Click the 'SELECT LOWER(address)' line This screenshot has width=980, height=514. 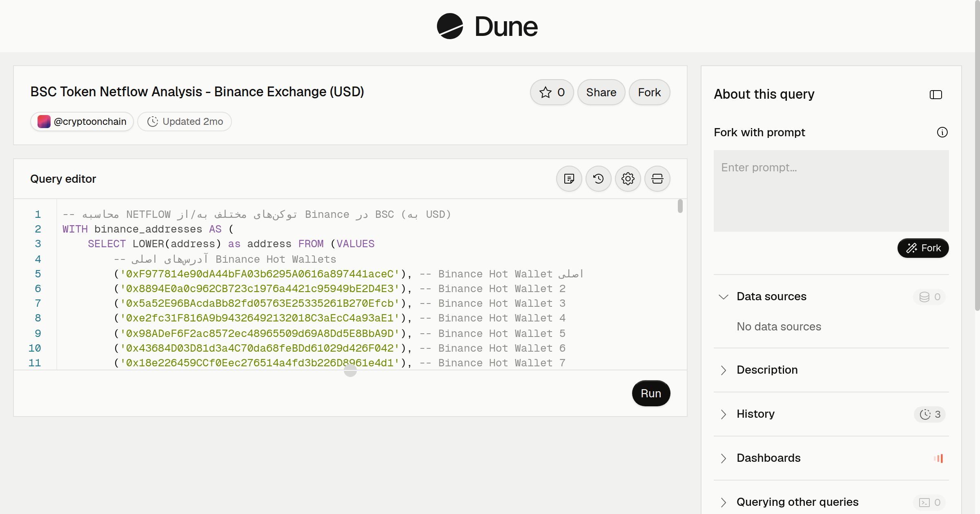click(231, 244)
